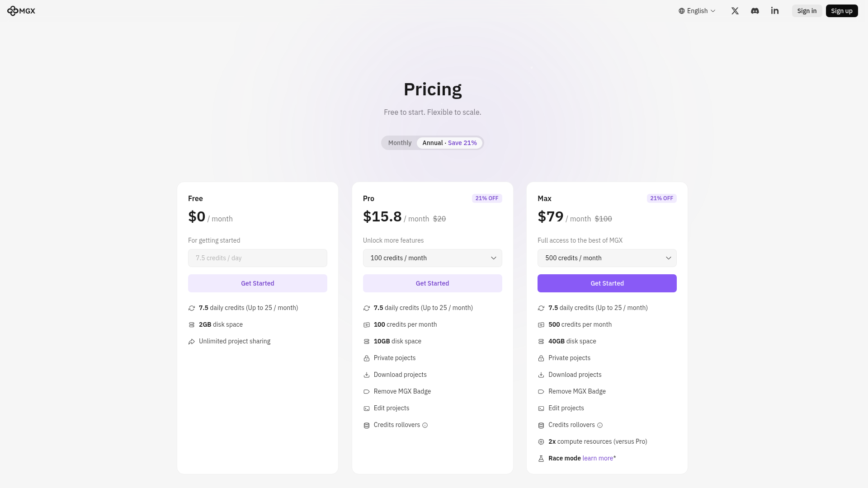Image resolution: width=868 pixels, height=488 pixels.
Task: Expand the English language dropdown
Action: click(697, 11)
